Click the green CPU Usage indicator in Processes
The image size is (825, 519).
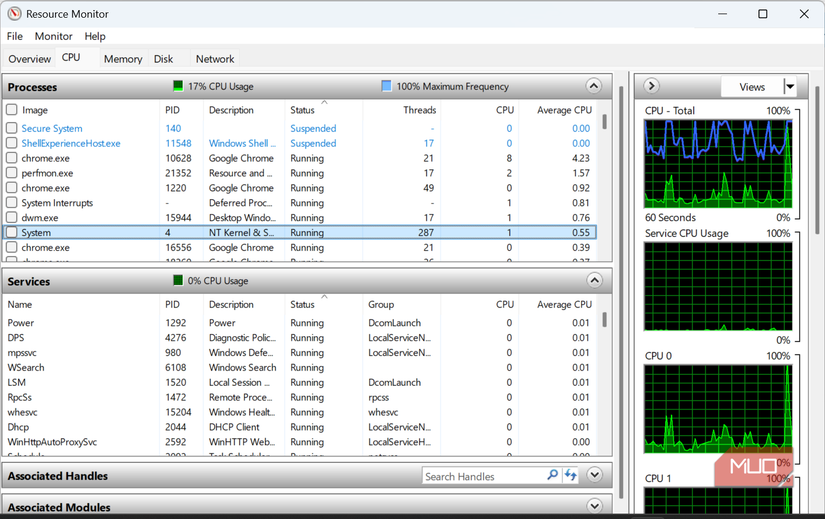178,86
